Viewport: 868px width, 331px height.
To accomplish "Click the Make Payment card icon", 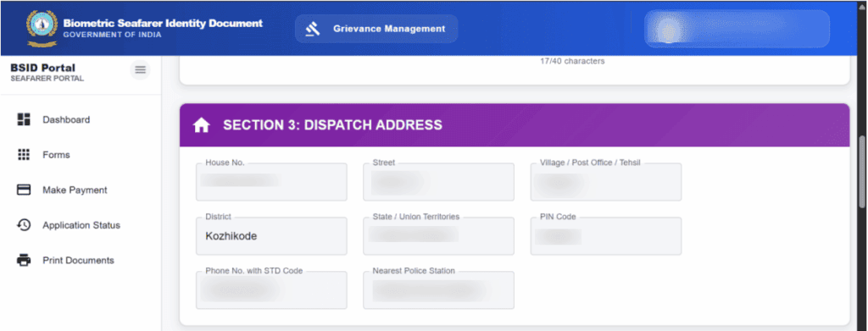I will pos(24,190).
